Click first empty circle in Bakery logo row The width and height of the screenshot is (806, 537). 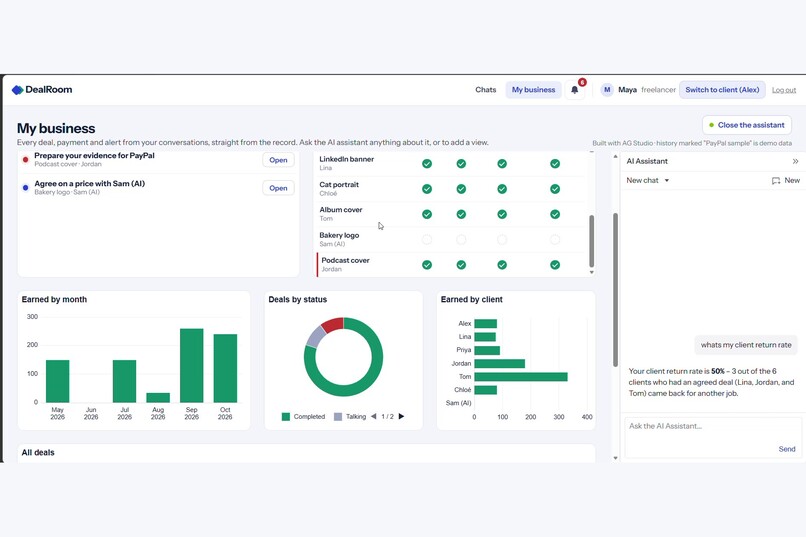[x=427, y=239]
